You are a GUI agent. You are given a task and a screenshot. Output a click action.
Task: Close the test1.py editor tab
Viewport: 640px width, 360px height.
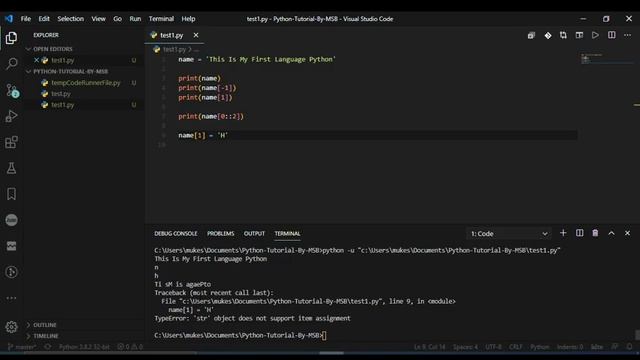[196, 35]
